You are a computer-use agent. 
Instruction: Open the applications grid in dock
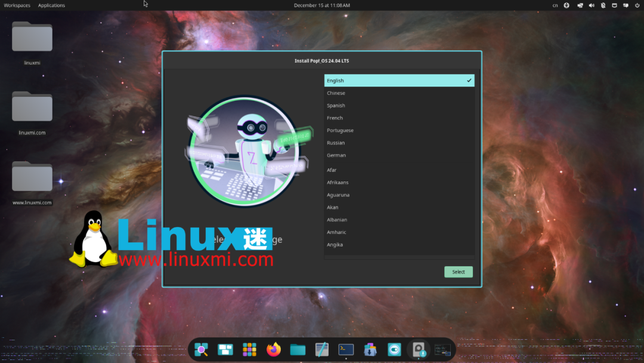249,349
